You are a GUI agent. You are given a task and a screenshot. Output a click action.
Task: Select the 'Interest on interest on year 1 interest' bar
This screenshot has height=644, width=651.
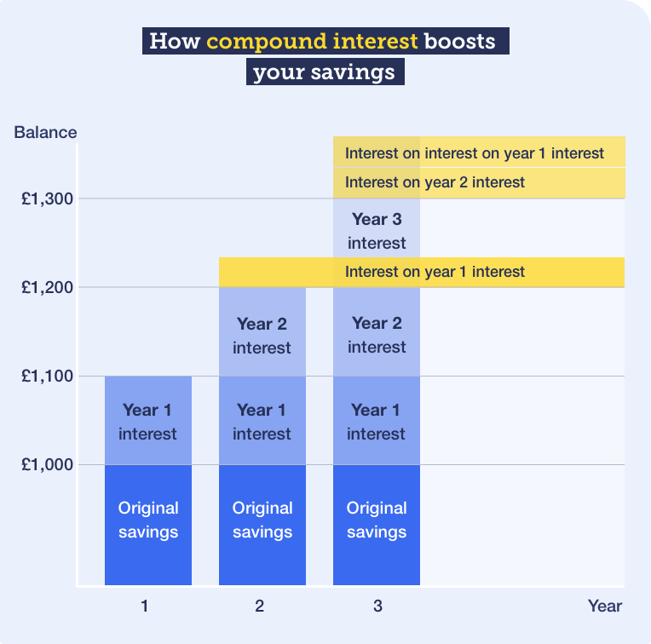point(479,152)
